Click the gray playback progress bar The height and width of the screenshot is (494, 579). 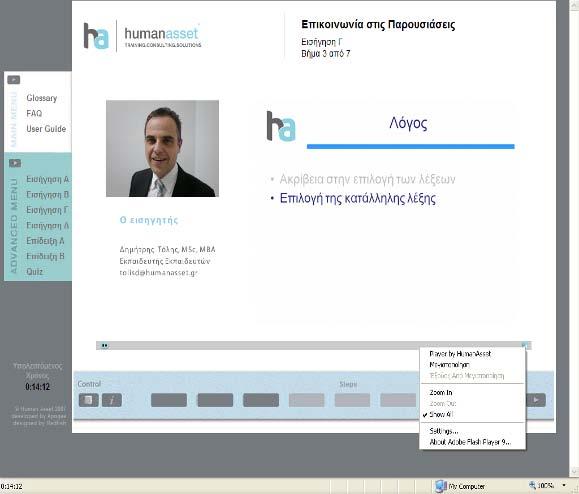coord(314,346)
